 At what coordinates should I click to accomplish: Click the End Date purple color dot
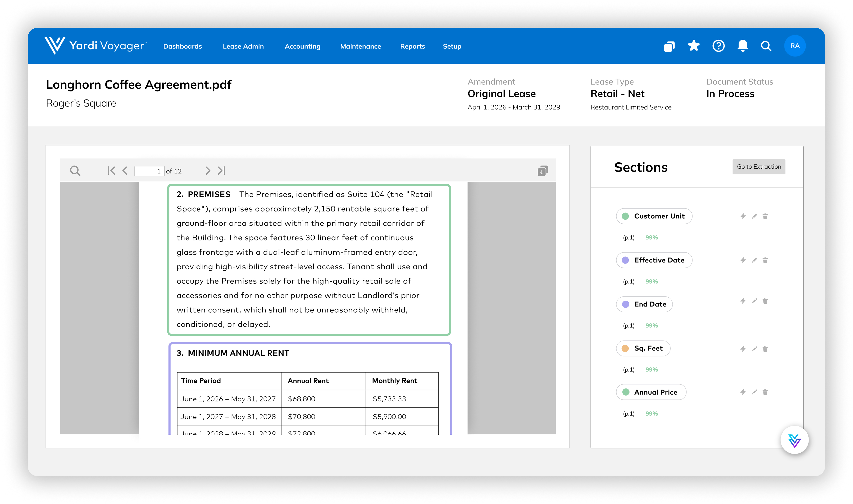point(626,304)
